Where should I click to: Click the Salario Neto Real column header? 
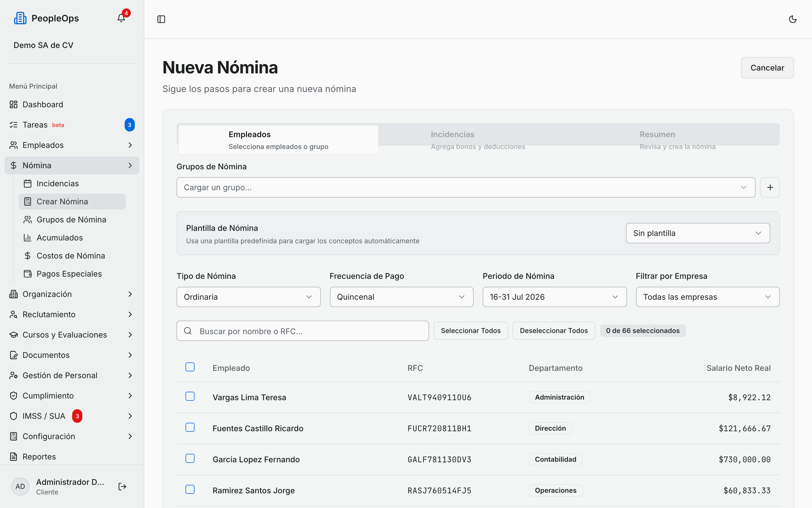pyautogui.click(x=738, y=368)
